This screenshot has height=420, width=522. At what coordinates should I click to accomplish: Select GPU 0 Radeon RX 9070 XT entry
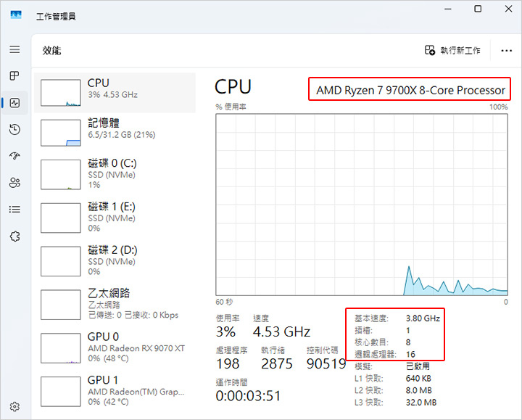click(115, 347)
